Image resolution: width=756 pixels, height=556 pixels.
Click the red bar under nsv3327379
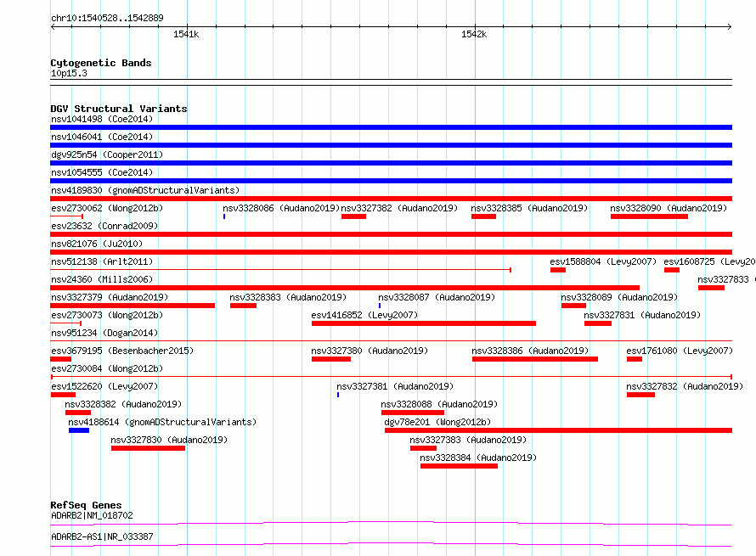point(133,306)
